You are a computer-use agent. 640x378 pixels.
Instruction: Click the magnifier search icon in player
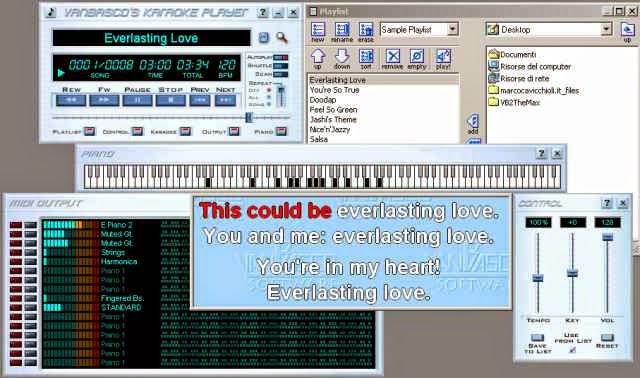pyautogui.click(x=282, y=38)
